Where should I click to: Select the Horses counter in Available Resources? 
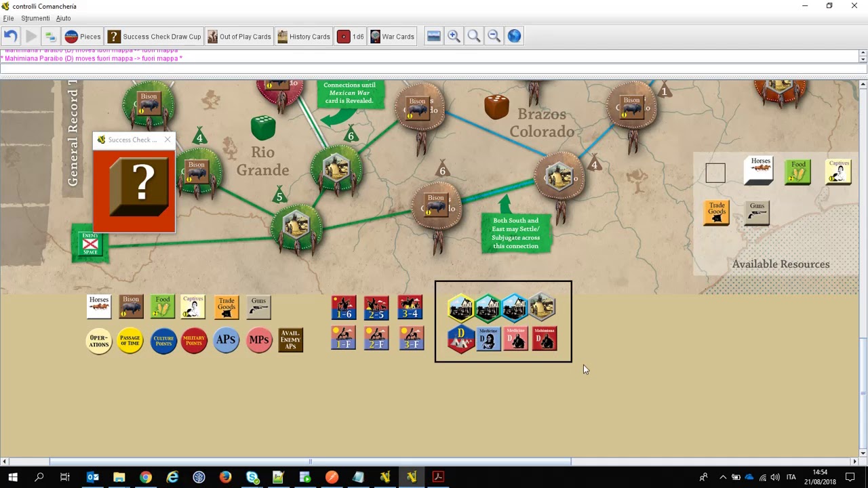tap(759, 171)
